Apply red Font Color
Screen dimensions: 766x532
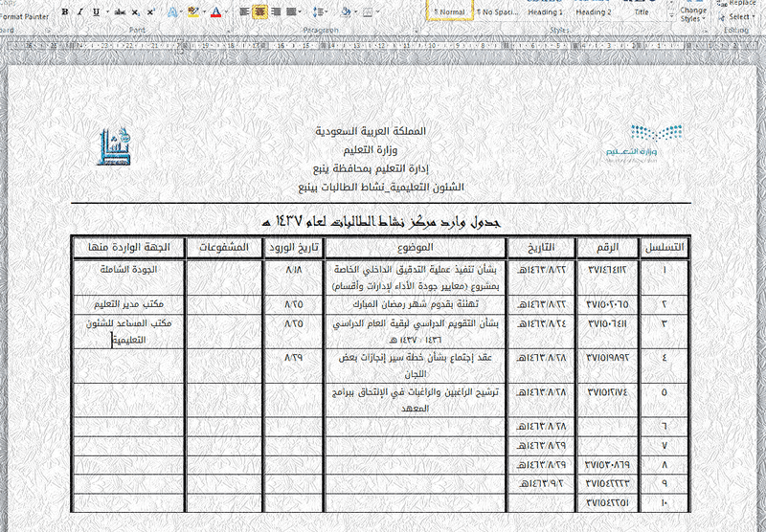[x=215, y=12]
